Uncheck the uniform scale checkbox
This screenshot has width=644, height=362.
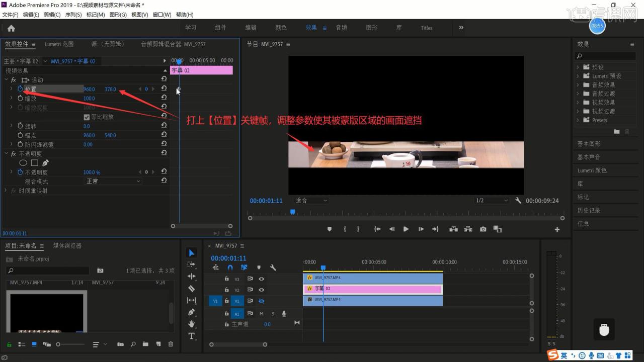87,117
